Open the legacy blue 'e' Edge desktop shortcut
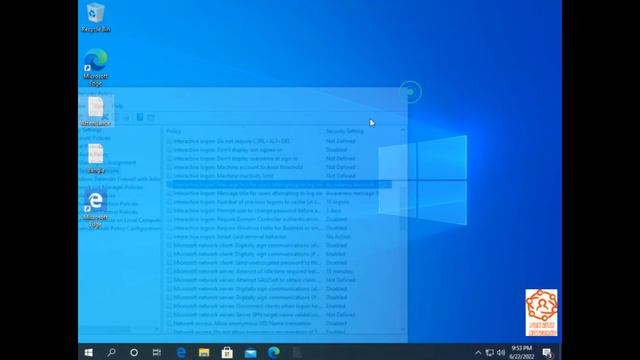The height and width of the screenshot is (360, 640). [x=96, y=209]
